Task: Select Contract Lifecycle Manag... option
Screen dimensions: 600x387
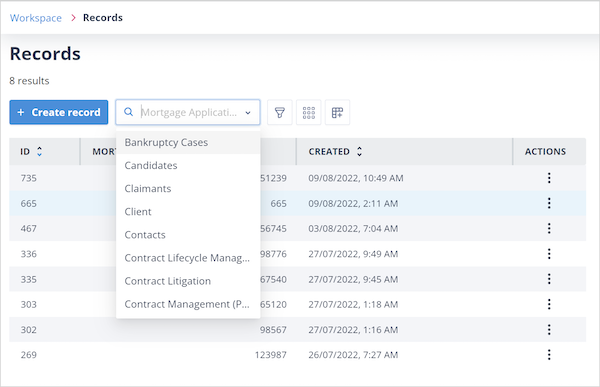Action: [x=188, y=258]
